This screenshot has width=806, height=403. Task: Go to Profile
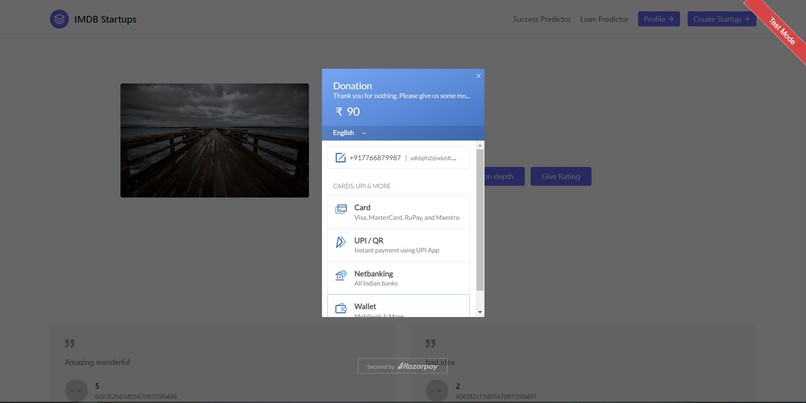(x=659, y=19)
